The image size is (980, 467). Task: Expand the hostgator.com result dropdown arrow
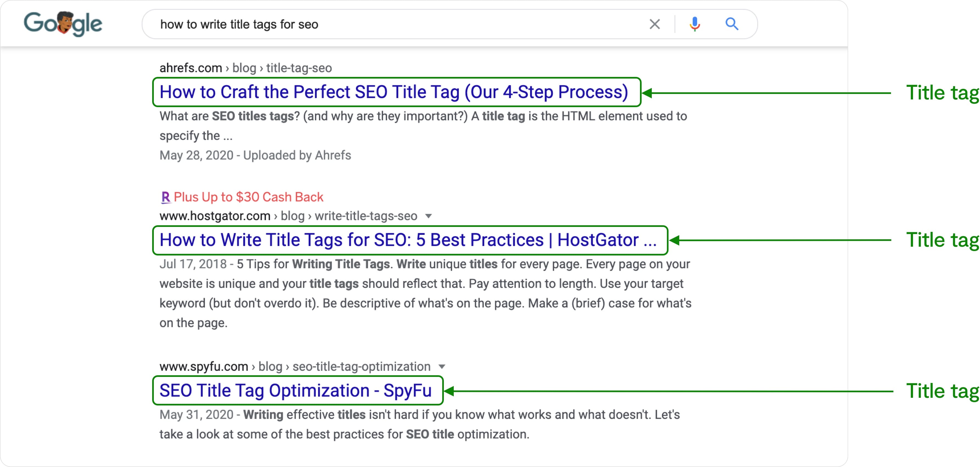pos(428,216)
